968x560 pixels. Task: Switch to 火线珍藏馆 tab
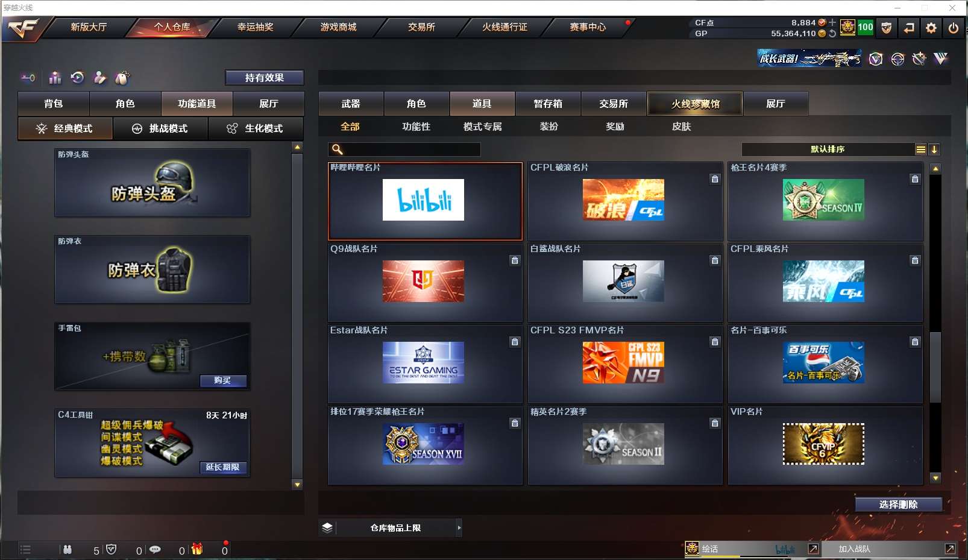tap(695, 104)
